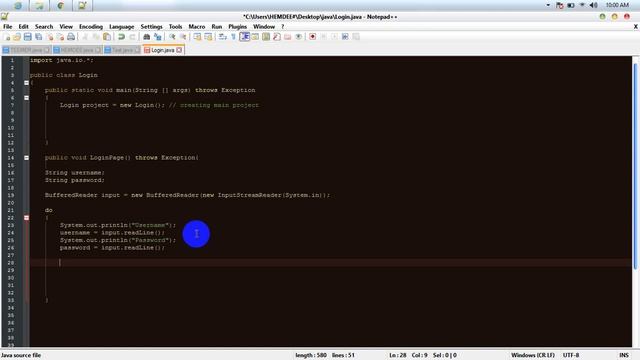Viewport: 640px width, 360px height.
Task: Switch to the Login.java tab
Action: click(162, 50)
